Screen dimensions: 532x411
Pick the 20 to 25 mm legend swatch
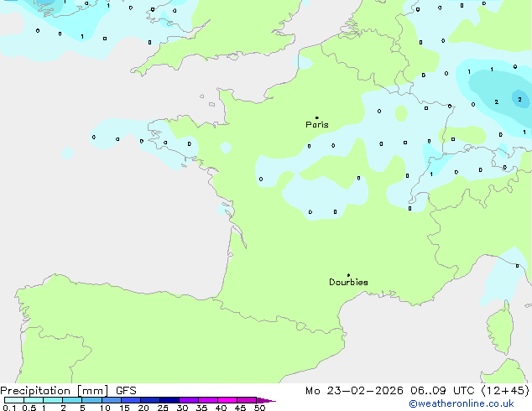tap(150, 400)
